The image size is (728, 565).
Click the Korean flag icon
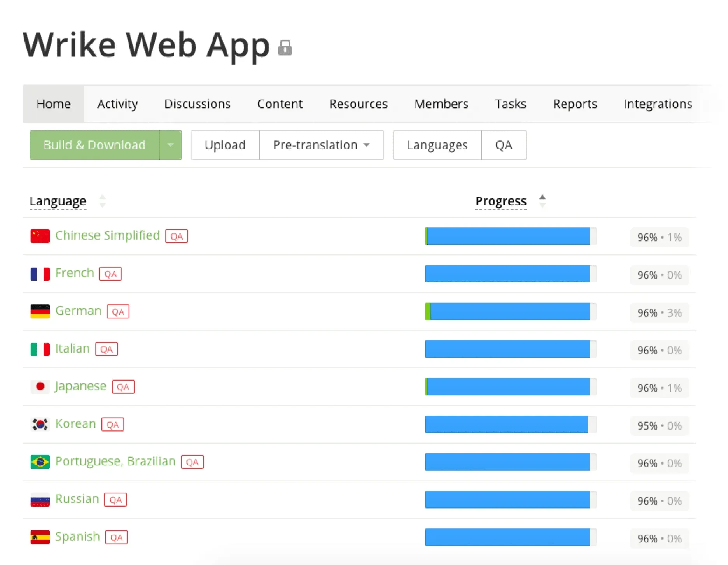coord(40,424)
